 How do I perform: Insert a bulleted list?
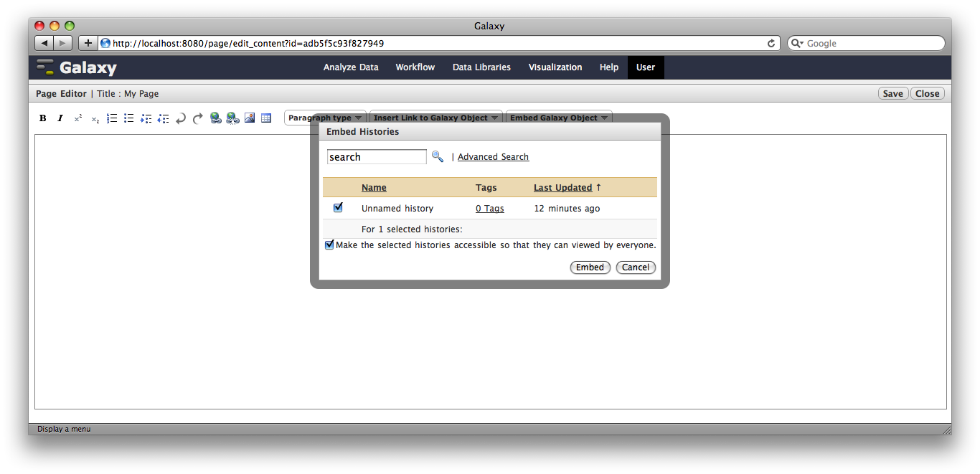[x=129, y=118]
